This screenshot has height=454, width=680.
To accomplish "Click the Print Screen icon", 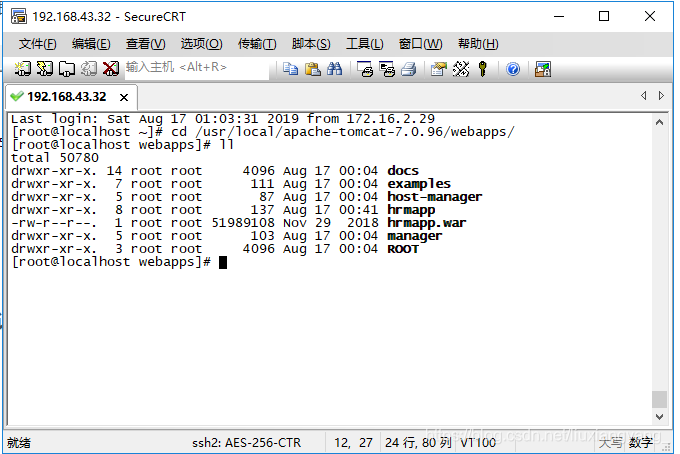I will tap(365, 69).
